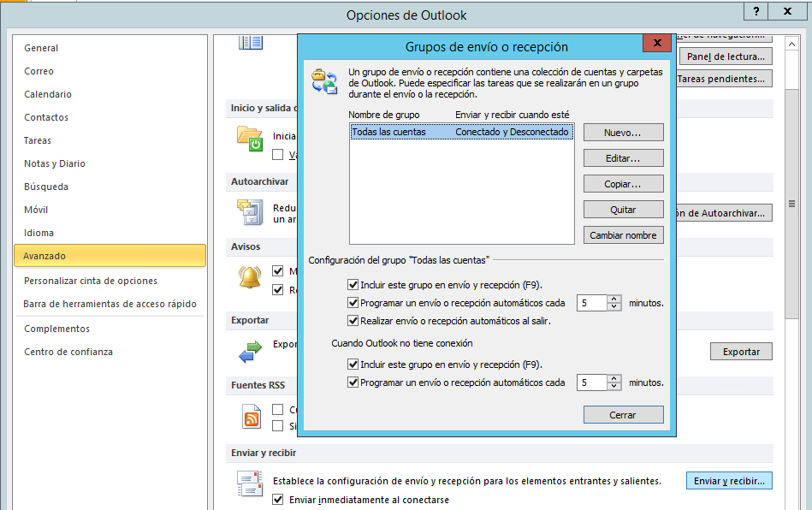This screenshot has height=510, width=812.
Task: Uncheck 'Realizar envío o recepción automáticos al salir'
Action: 353,321
